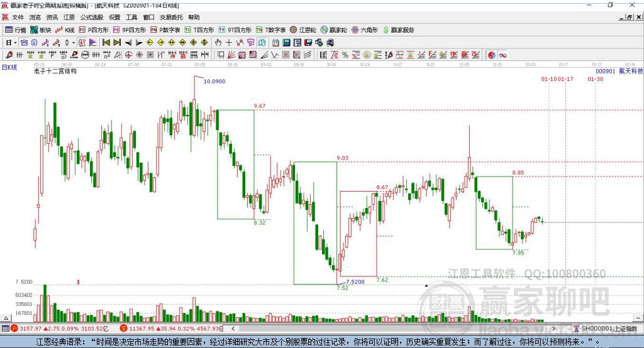Click the 8.85 price level label
644x348 pixels.
pos(518,173)
